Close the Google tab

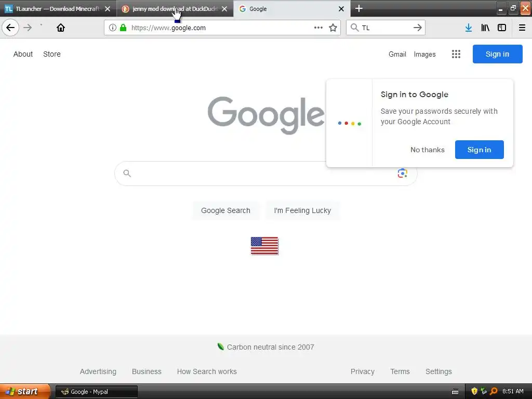(x=341, y=9)
